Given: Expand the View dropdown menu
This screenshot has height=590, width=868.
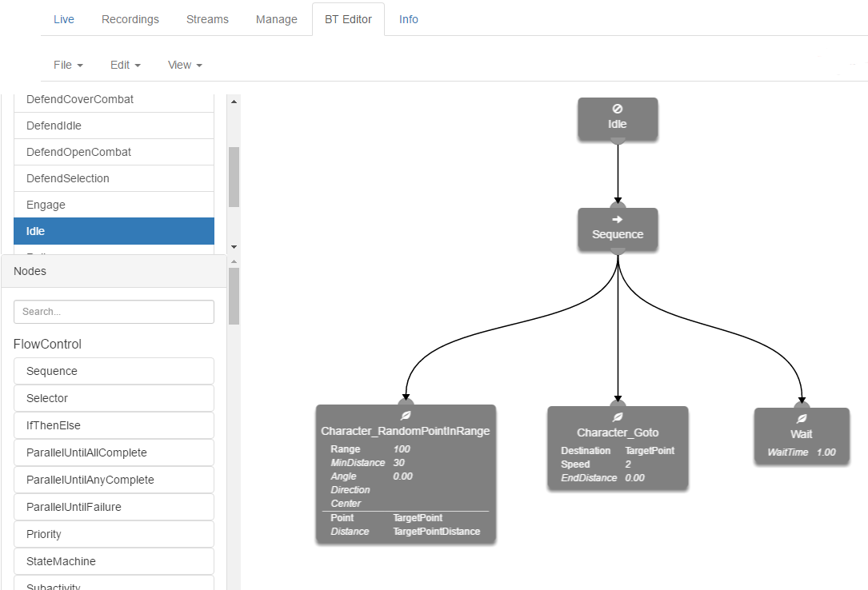Looking at the screenshot, I should pyautogui.click(x=185, y=65).
